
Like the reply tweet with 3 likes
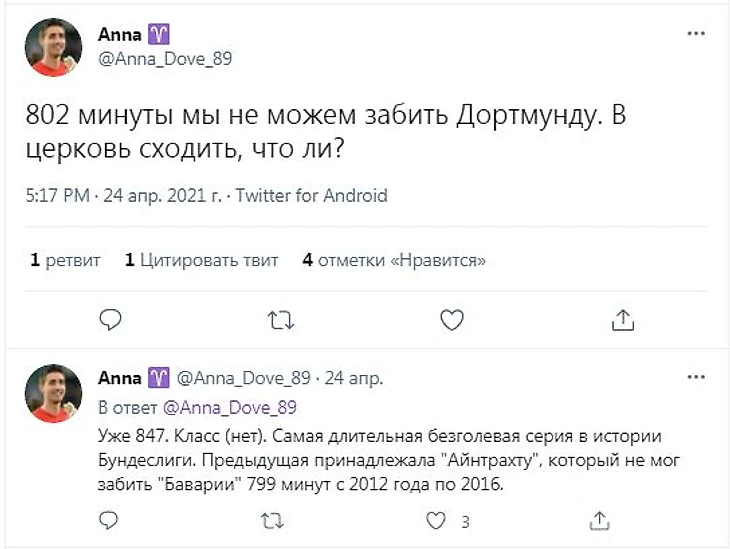click(435, 520)
